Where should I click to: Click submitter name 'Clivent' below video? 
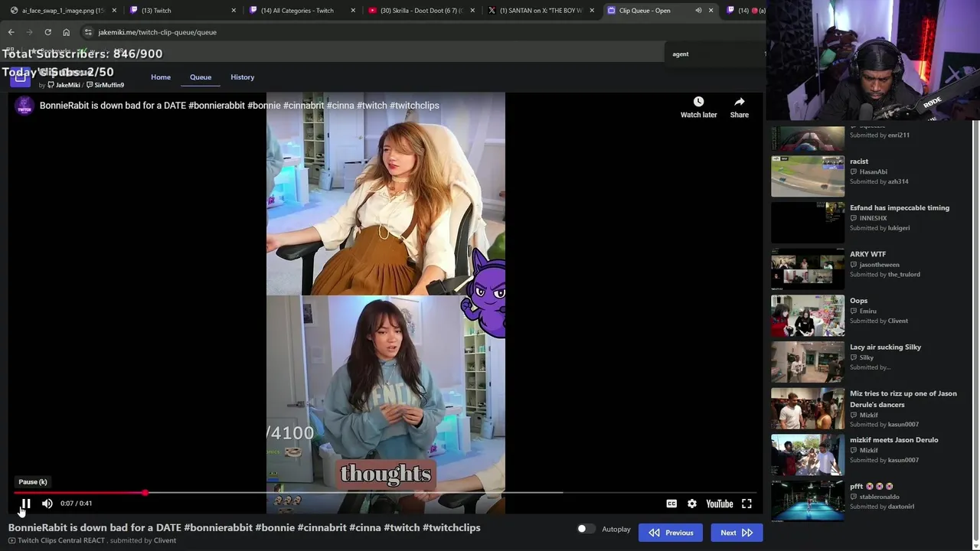click(x=165, y=540)
